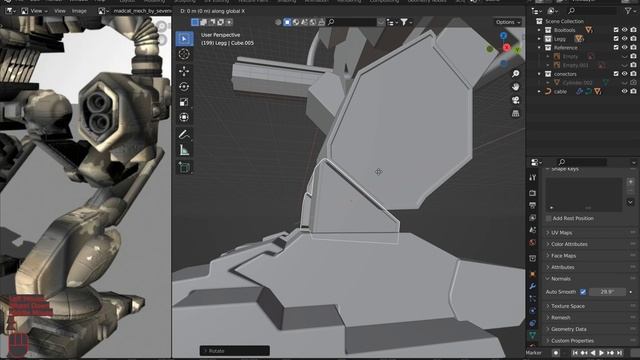The image size is (640, 360).
Task: Expand the Rotate operator panel
Action: [235, 351]
